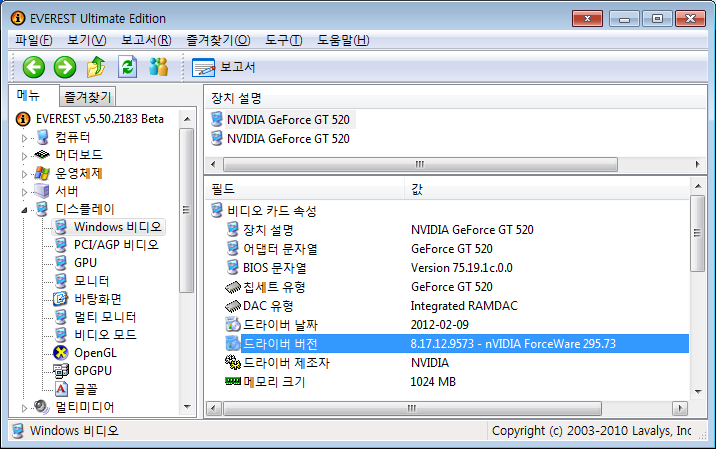Click the green Forward arrow toolbar icon

tap(65, 68)
